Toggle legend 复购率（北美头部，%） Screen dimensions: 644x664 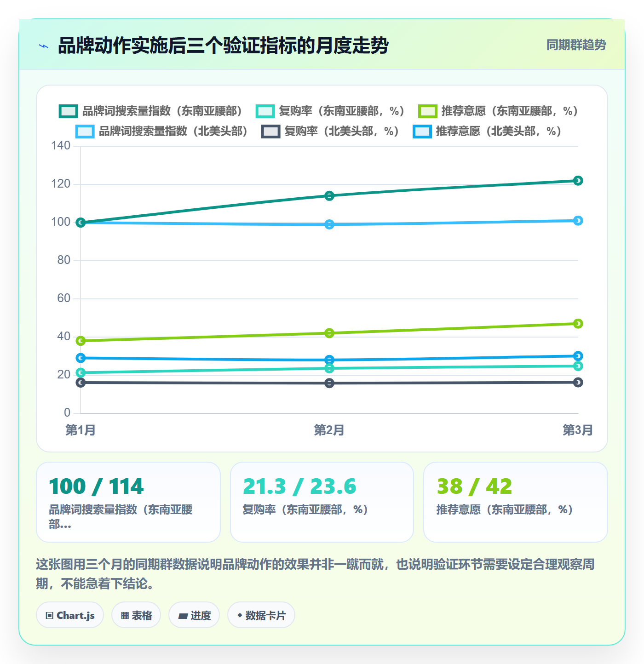(x=330, y=132)
